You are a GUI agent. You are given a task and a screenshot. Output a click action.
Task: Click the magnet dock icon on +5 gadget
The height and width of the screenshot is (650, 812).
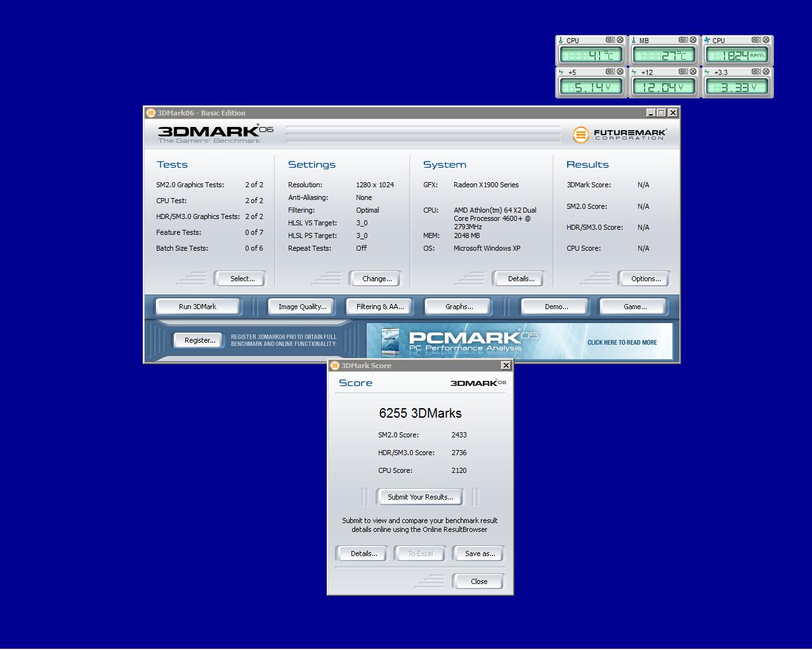coord(610,72)
